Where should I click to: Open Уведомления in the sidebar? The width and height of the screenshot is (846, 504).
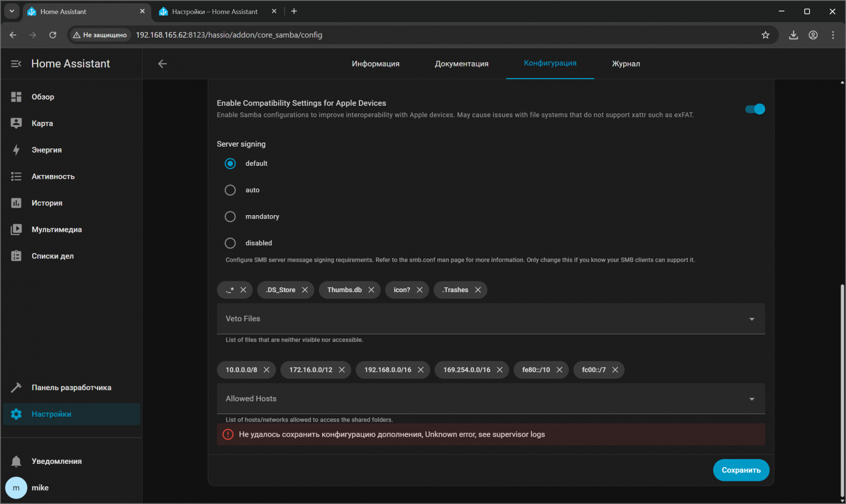55,461
